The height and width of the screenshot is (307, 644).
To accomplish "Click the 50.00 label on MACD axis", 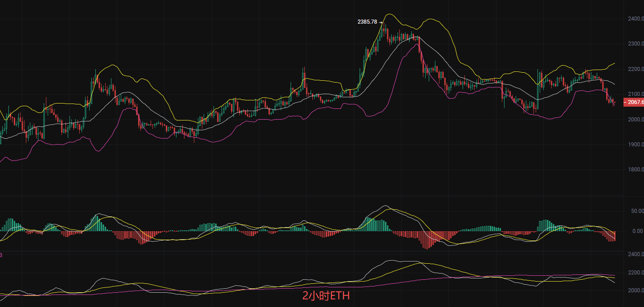I will [636, 211].
